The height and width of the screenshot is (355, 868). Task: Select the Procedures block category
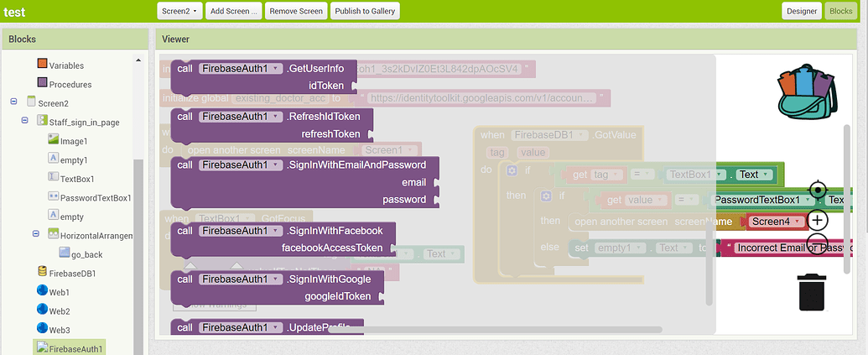point(70,84)
